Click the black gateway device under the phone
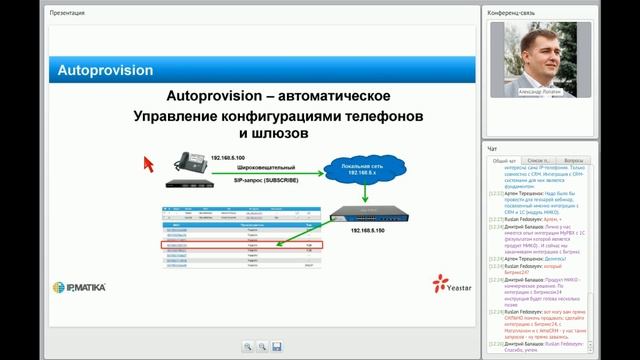 click(x=190, y=184)
